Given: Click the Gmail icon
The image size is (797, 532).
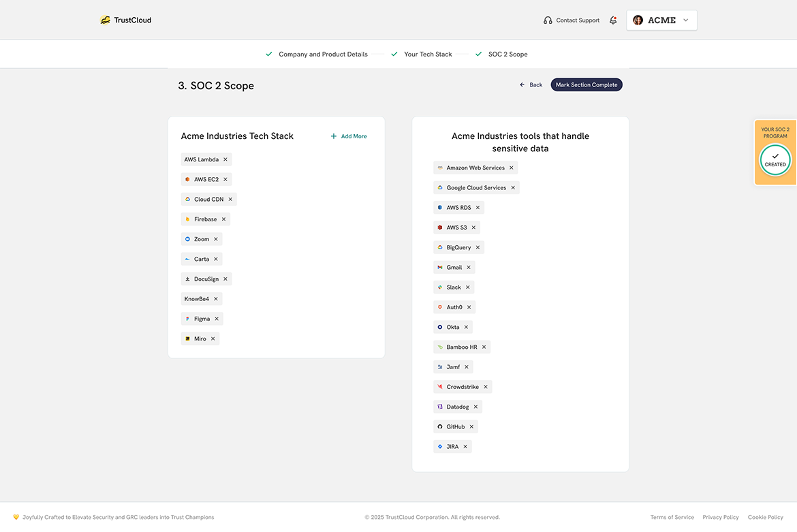Looking at the screenshot, I should 440,267.
